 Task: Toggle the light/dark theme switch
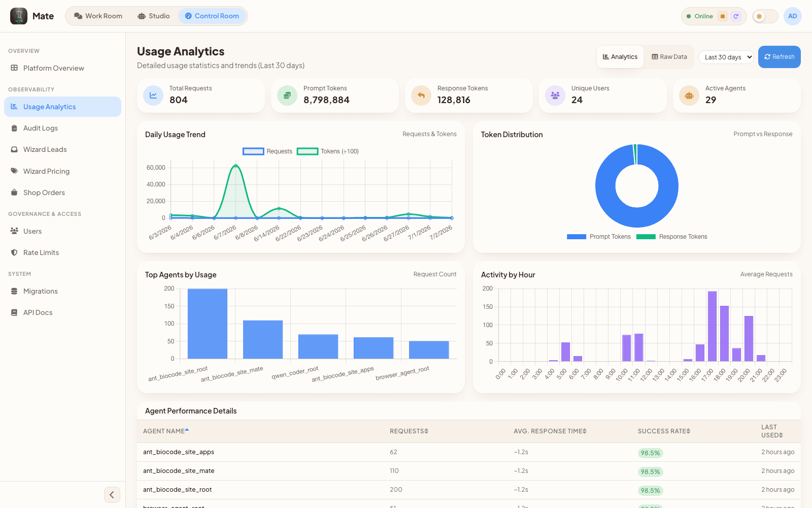click(x=765, y=16)
